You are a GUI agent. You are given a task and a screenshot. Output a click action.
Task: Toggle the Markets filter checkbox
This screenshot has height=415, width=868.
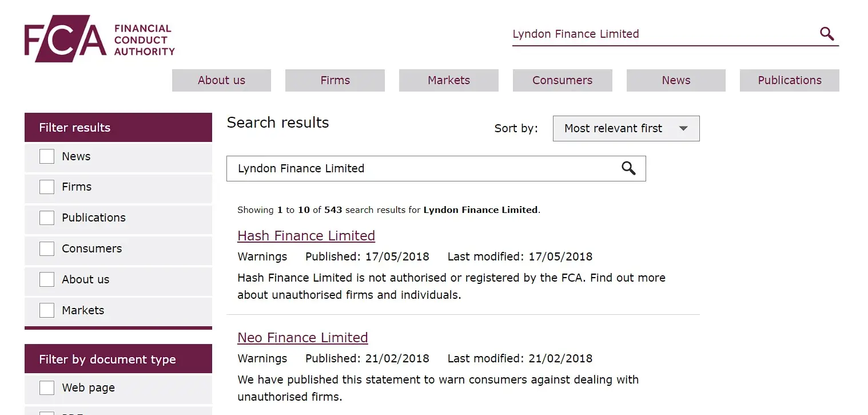pyautogui.click(x=47, y=310)
